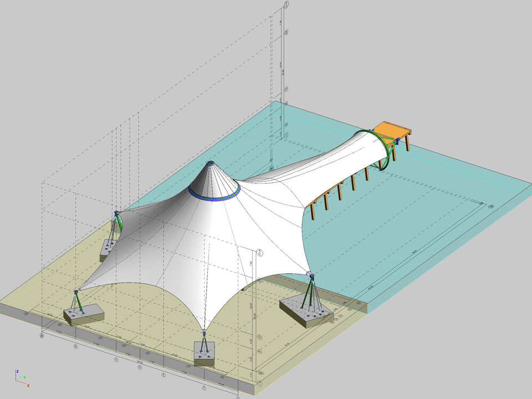
Task: Pick grid axis marker E
Action: click(163, 375)
